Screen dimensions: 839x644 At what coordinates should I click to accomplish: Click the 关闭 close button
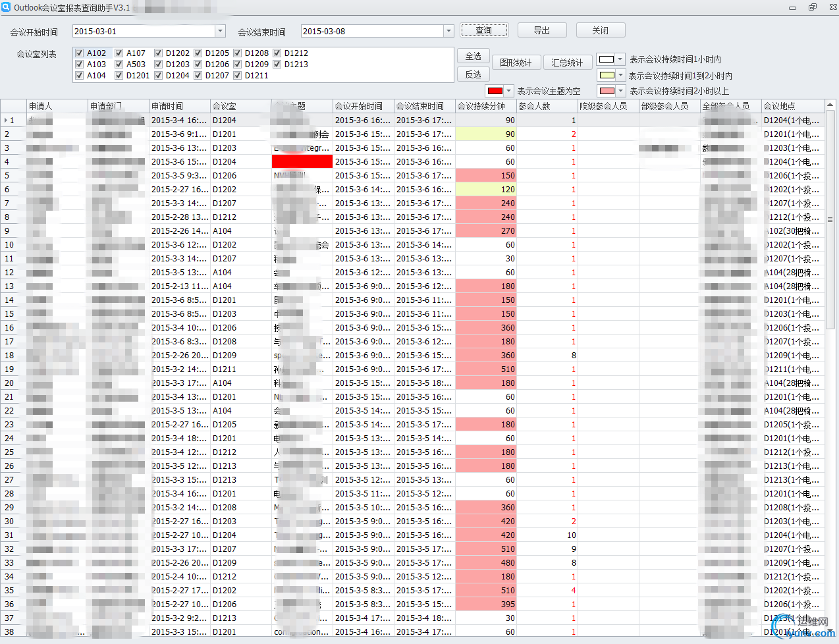[601, 30]
